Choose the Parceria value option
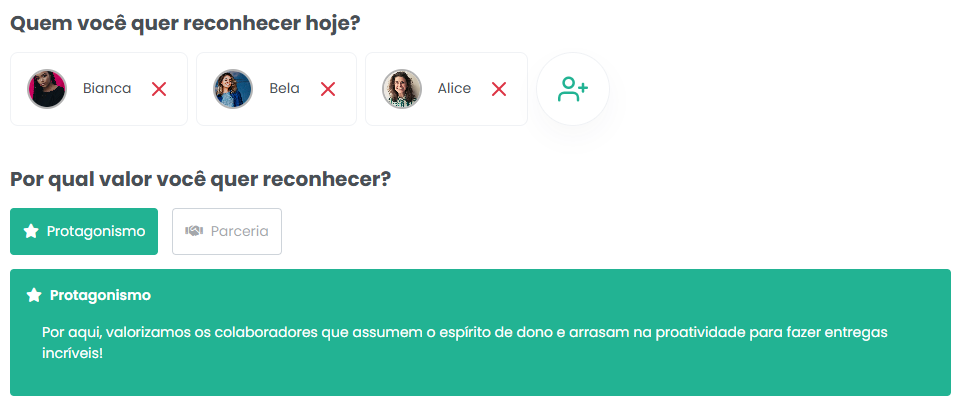 227,231
